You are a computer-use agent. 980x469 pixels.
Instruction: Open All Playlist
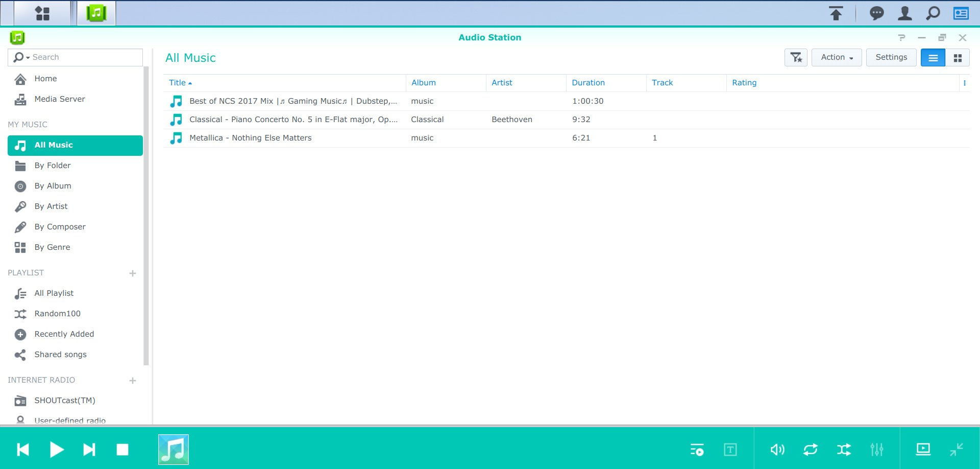pyautogui.click(x=75, y=293)
